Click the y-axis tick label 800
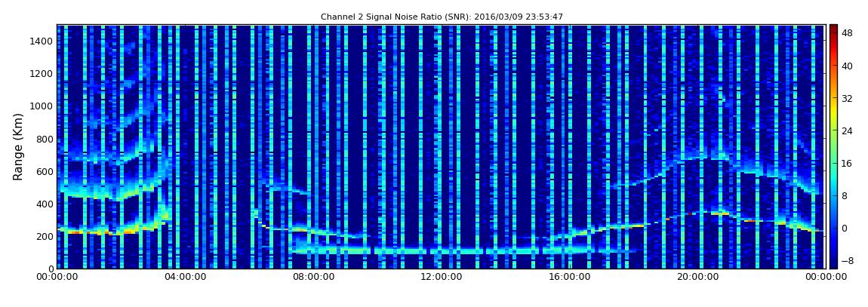The image size is (868, 307). [x=45, y=139]
